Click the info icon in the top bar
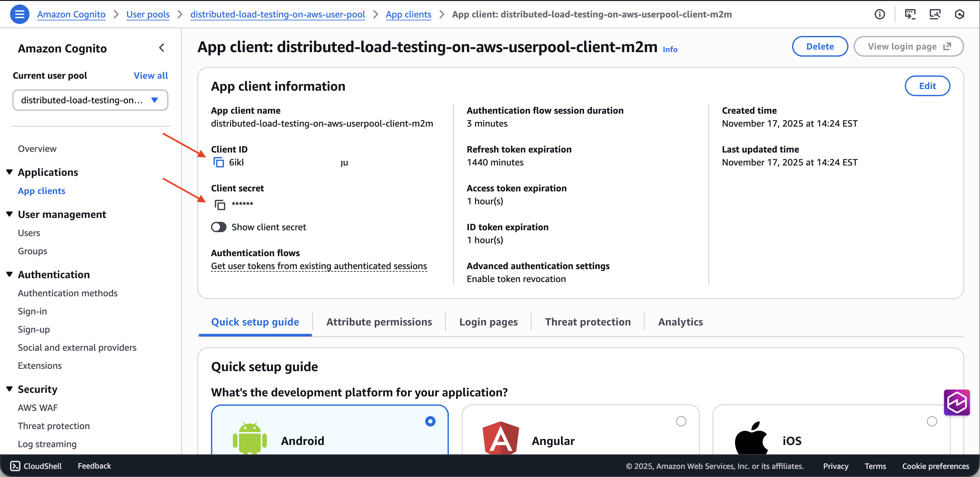This screenshot has height=477, width=980. tap(880, 14)
